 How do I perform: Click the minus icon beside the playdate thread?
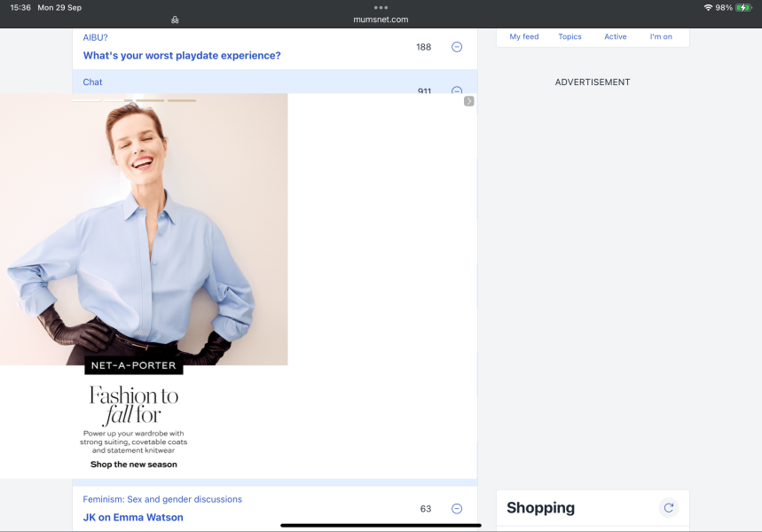[x=456, y=47]
